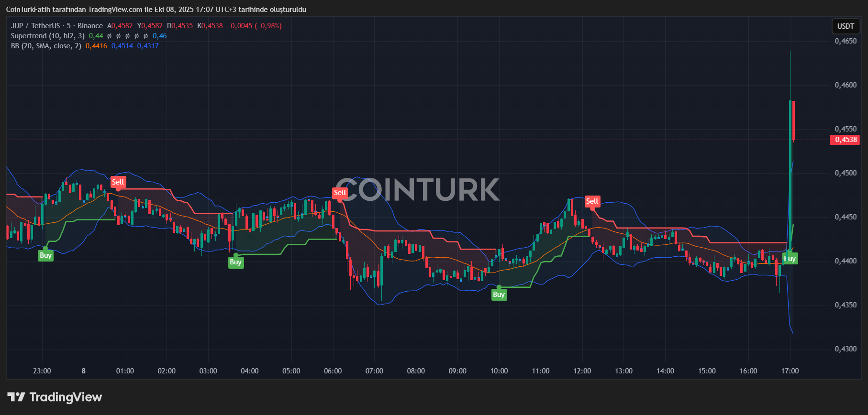The height and width of the screenshot is (415, 868).
Task: Click the blue BB upper value 0,4514
Action: coord(122,46)
